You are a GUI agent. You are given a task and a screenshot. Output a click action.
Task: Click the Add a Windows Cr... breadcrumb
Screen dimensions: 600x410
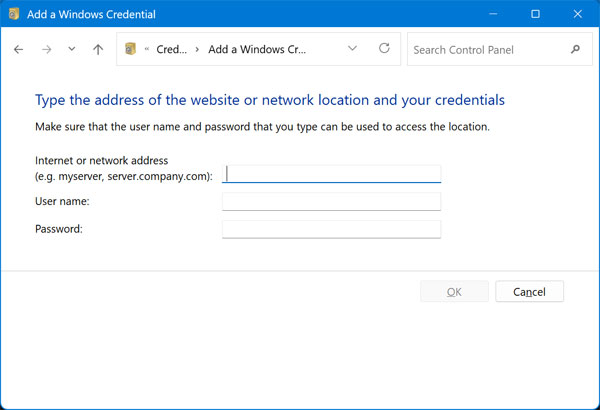point(257,49)
